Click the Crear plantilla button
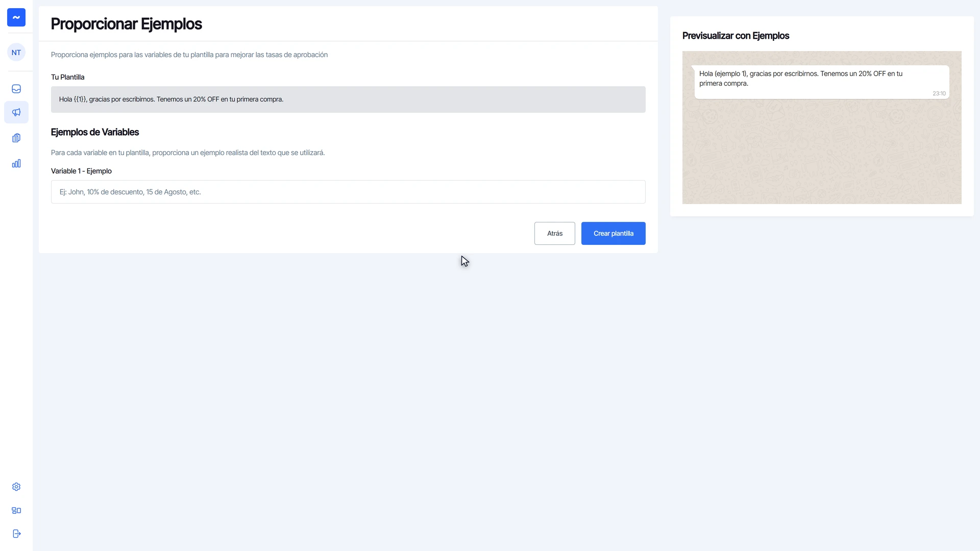 614,233
